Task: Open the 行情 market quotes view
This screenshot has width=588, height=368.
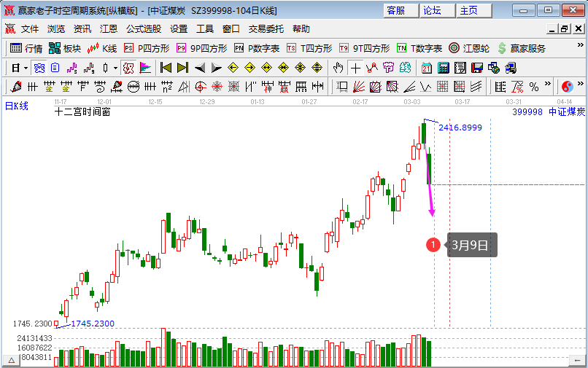Action: pos(26,48)
